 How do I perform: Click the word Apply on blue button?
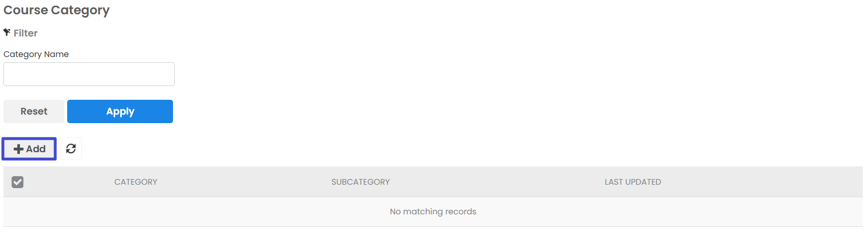point(120,111)
